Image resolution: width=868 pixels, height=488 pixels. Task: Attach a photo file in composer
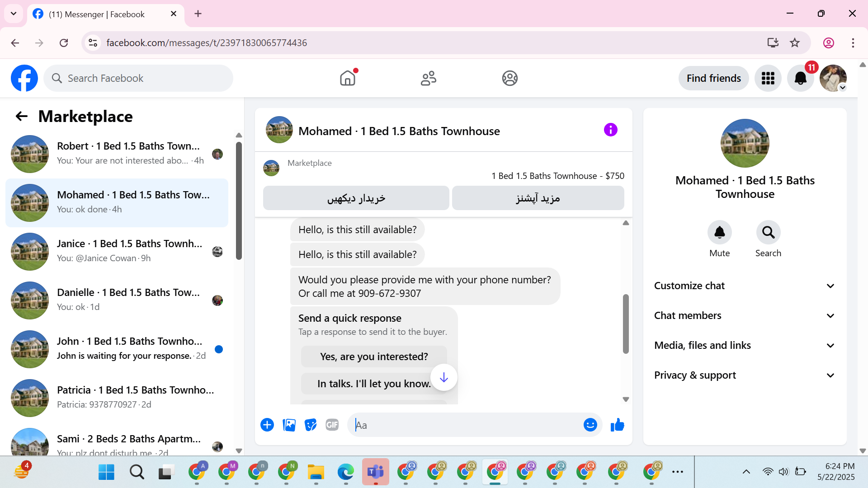[x=289, y=425]
